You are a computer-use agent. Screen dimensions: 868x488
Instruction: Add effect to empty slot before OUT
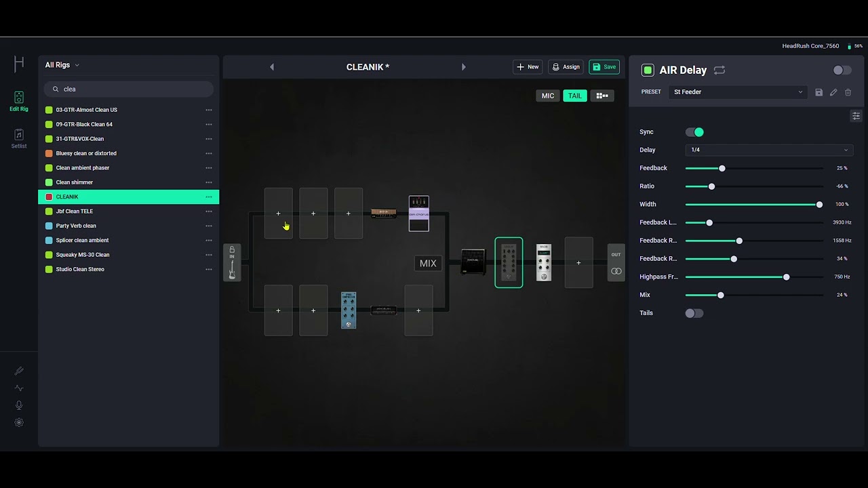click(x=578, y=262)
